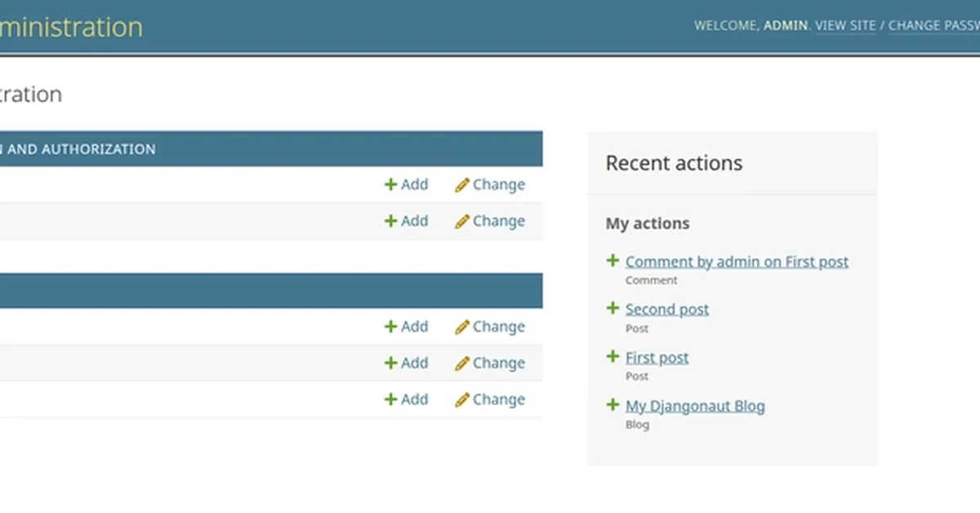Click the pencil Change icon in the second authentication row

[x=463, y=221]
